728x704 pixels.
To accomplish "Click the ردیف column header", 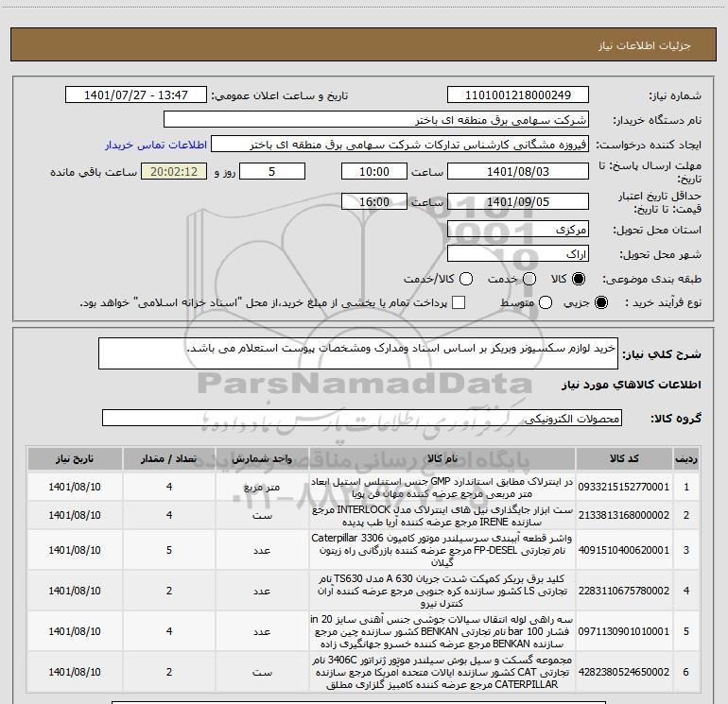I will tap(686, 459).
